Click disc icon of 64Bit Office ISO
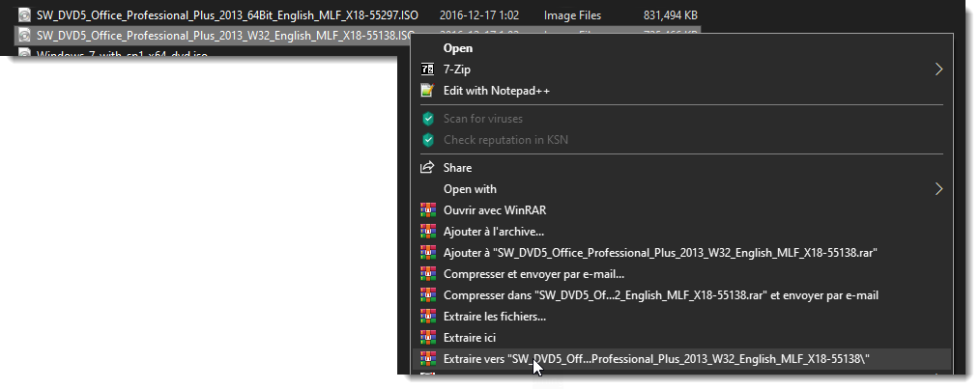Viewport: 980px width, 389px height. pyautogui.click(x=24, y=15)
